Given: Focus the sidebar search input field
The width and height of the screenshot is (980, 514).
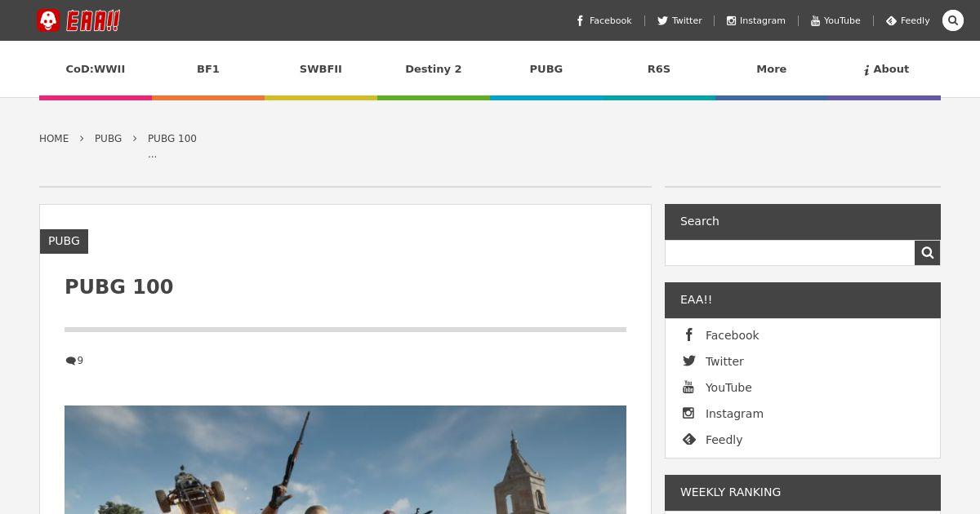Looking at the screenshot, I should point(790,253).
